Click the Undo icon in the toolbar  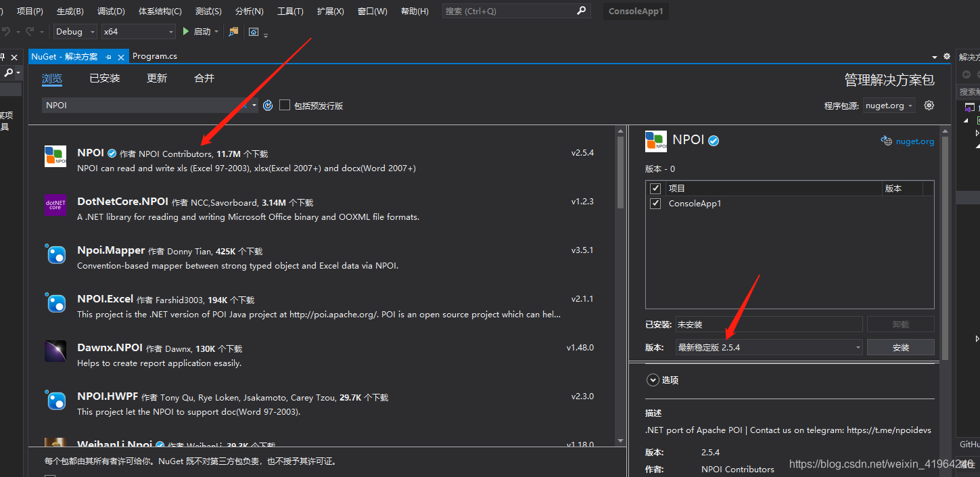coord(7,31)
